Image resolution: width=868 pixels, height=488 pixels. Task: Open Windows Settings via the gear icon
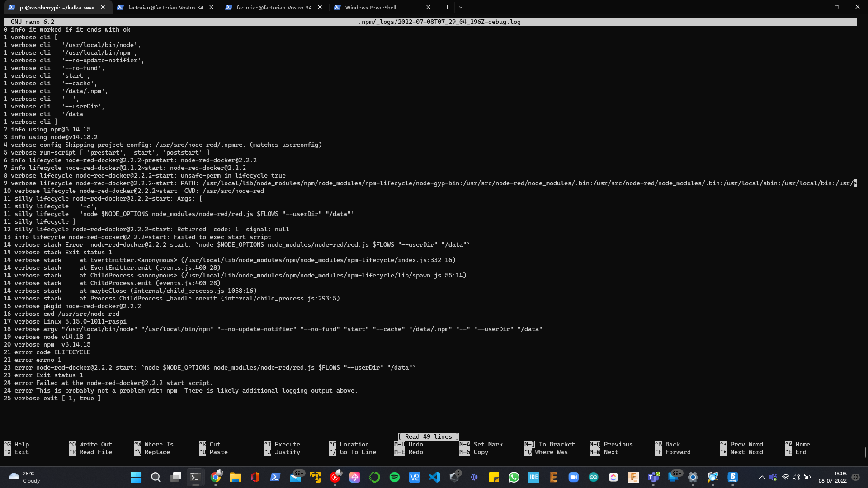tap(693, 478)
